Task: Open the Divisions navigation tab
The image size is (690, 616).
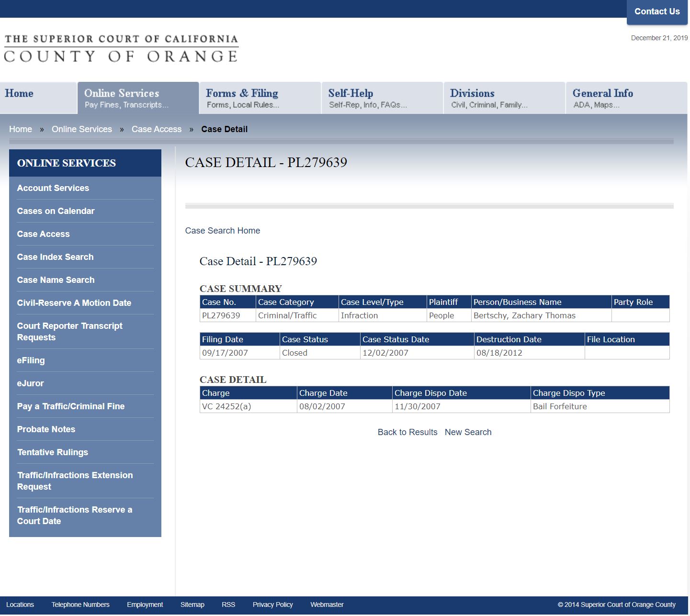Action: pyautogui.click(x=504, y=98)
